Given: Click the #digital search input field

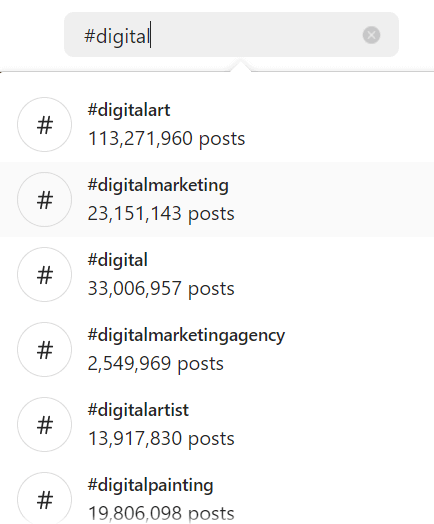Looking at the screenshot, I should (231, 34).
